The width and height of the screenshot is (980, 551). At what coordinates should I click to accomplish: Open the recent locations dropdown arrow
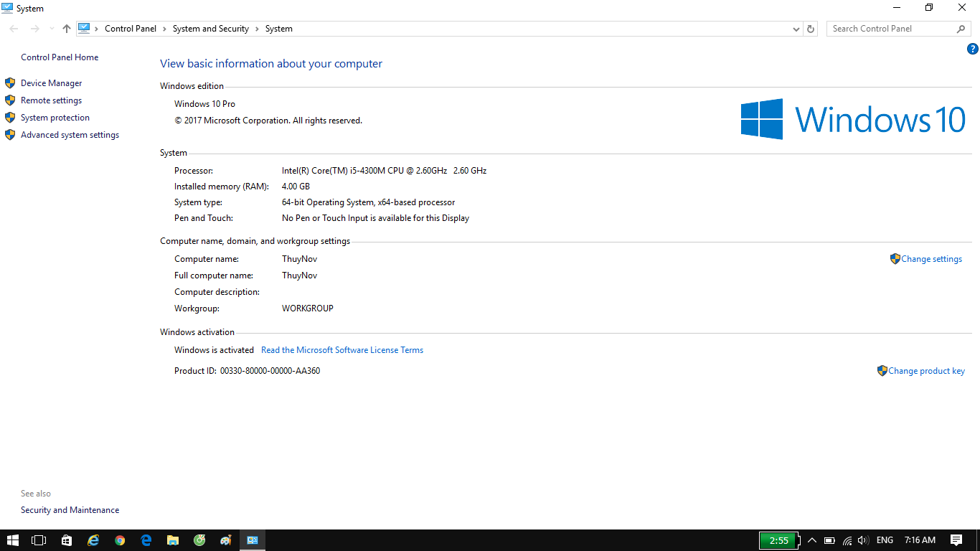pos(52,29)
